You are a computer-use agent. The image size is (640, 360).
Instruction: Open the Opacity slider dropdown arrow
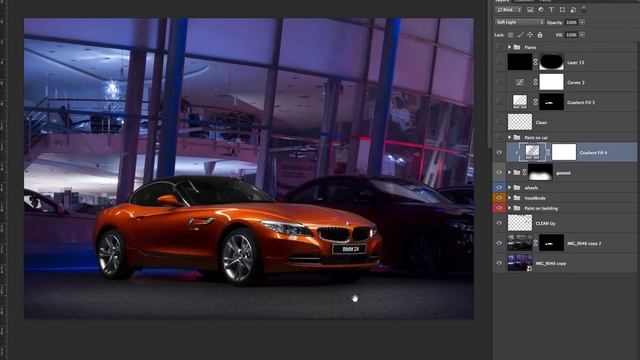(582, 22)
